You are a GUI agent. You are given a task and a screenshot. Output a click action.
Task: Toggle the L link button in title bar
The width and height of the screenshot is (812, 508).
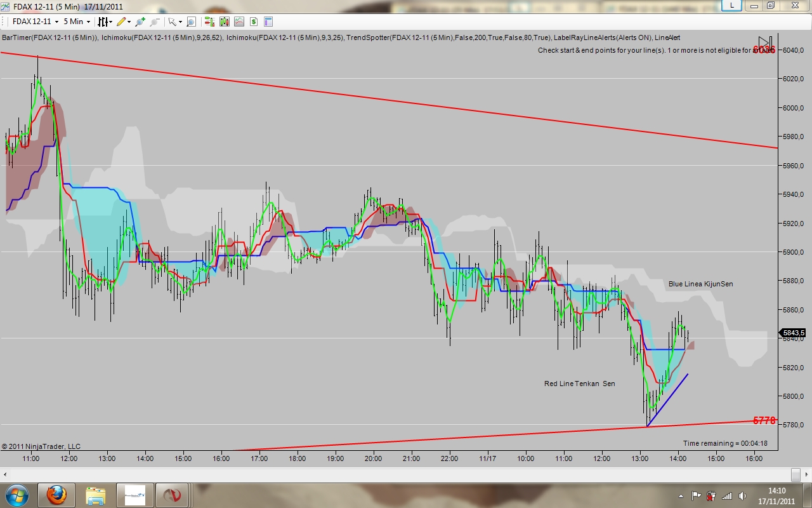[x=732, y=5]
